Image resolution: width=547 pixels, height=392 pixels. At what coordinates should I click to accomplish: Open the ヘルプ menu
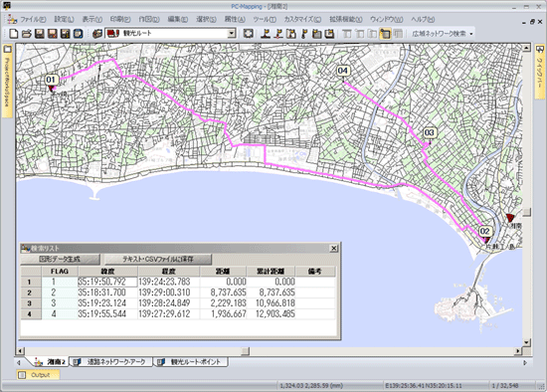click(423, 19)
